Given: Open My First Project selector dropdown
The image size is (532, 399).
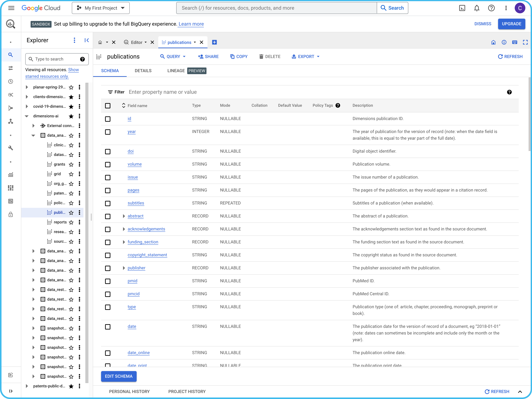Looking at the screenshot, I should click(101, 8).
